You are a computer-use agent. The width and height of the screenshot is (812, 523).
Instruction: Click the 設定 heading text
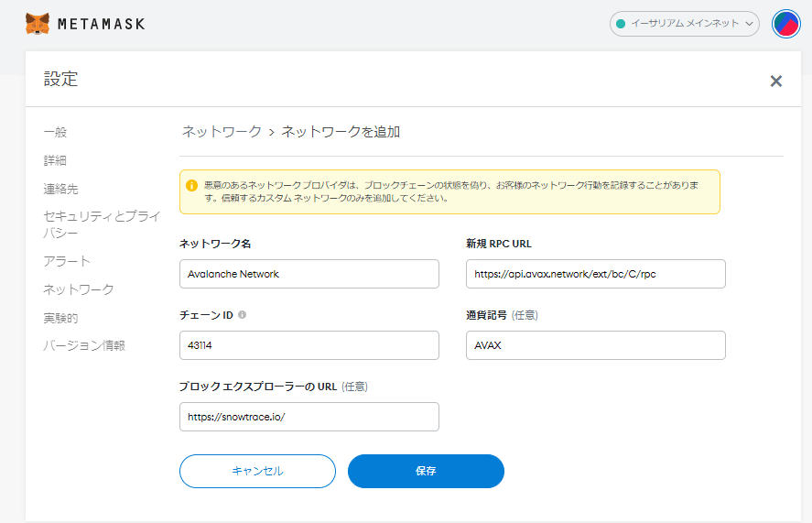click(61, 80)
